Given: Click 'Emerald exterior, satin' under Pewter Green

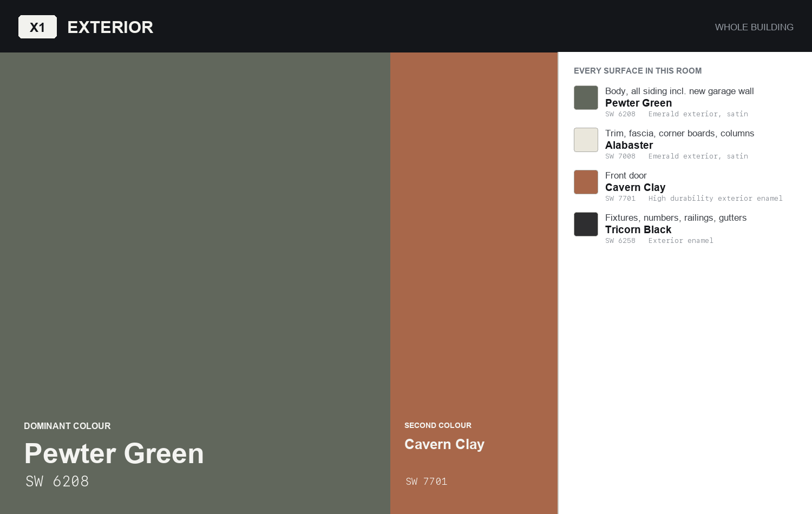Looking at the screenshot, I should coord(698,114).
